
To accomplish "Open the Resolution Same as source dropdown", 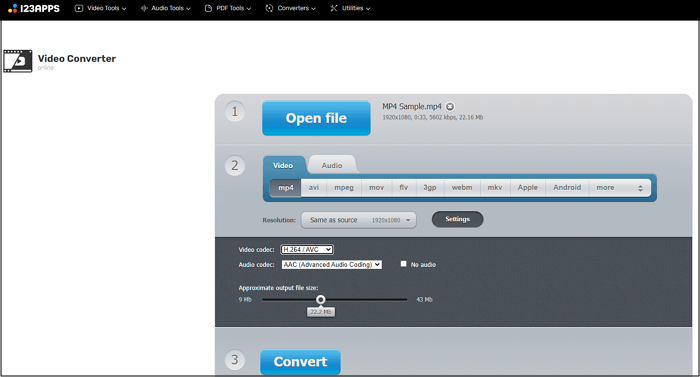I will coord(359,220).
